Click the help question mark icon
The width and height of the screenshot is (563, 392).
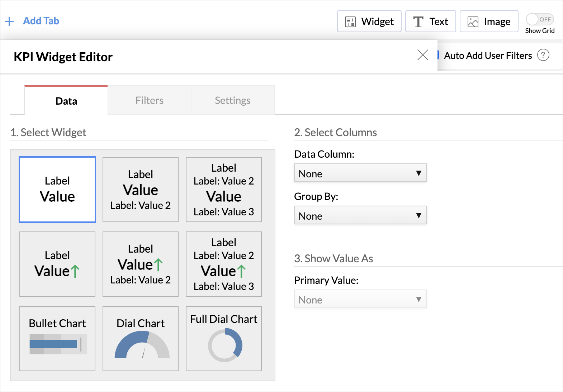(x=543, y=55)
